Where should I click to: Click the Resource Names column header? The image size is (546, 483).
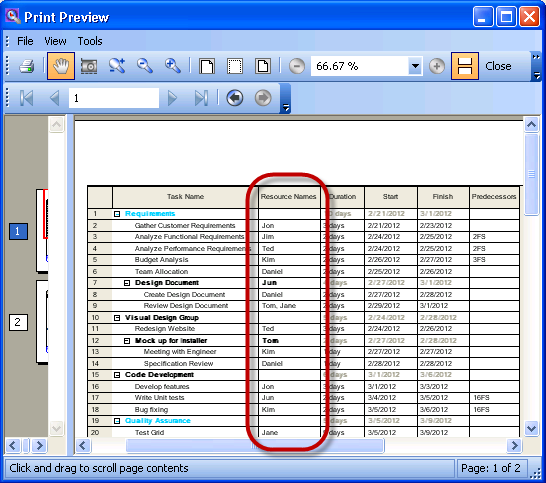pyautogui.click(x=289, y=197)
